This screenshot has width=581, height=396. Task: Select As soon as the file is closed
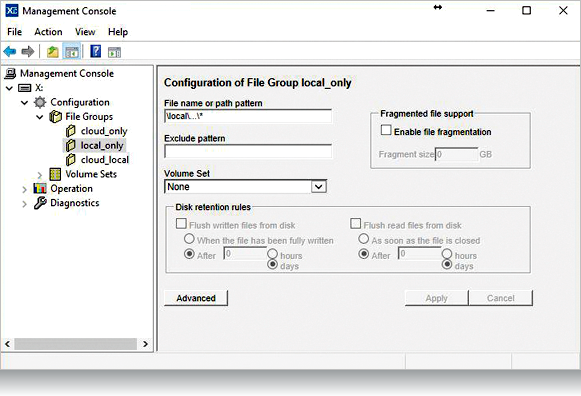(x=364, y=239)
